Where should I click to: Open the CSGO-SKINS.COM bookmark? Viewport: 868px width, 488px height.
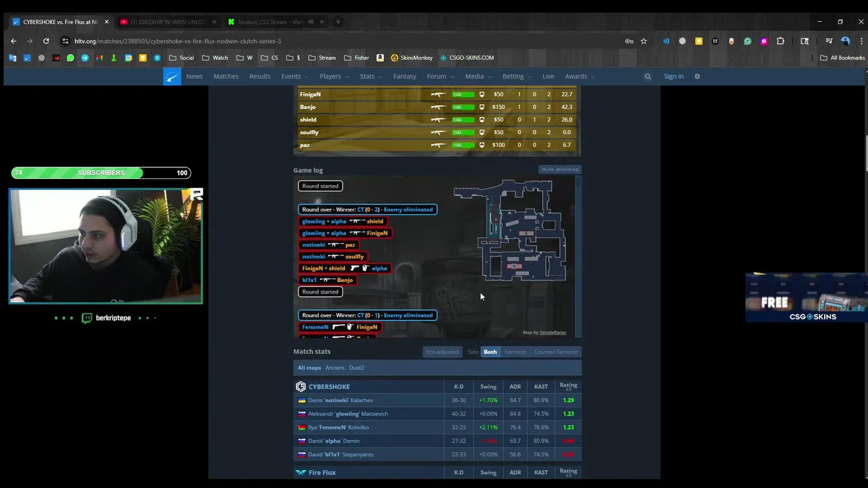point(467,58)
